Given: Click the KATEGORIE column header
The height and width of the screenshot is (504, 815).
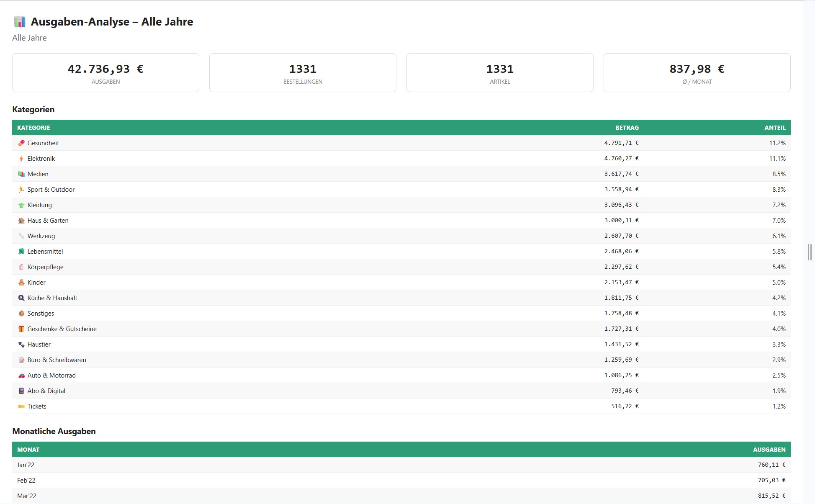Looking at the screenshot, I should [33, 128].
